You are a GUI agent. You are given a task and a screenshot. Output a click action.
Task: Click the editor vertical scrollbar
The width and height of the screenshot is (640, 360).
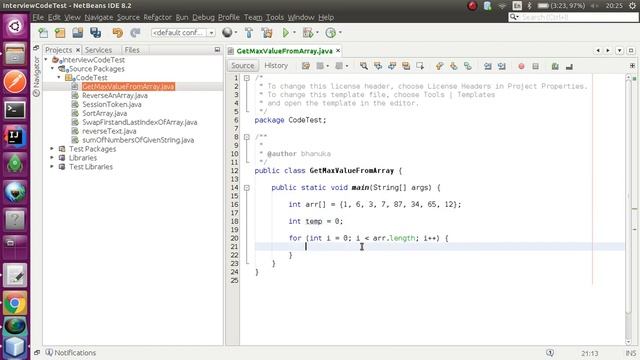[x=629, y=196]
